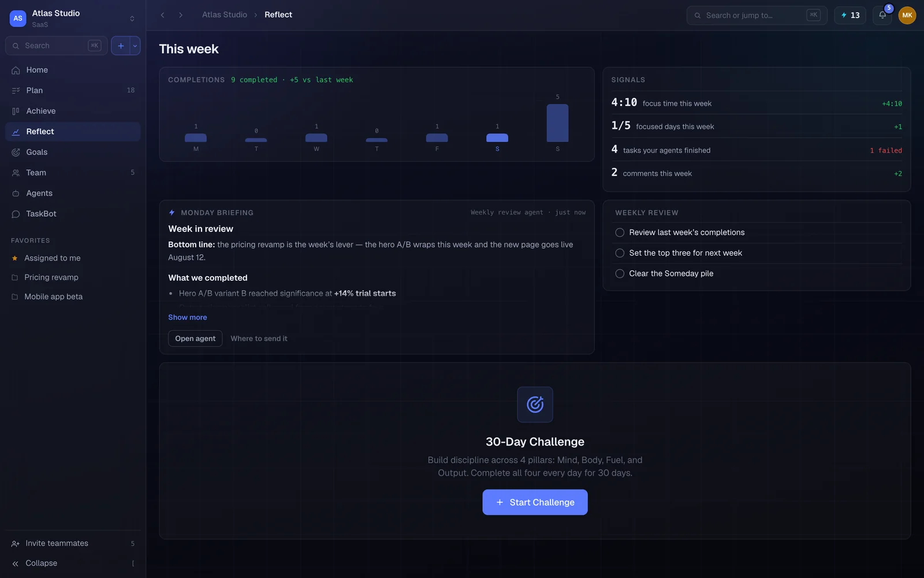
Task: Check off Clear the Someday pile
Action: pyautogui.click(x=620, y=273)
